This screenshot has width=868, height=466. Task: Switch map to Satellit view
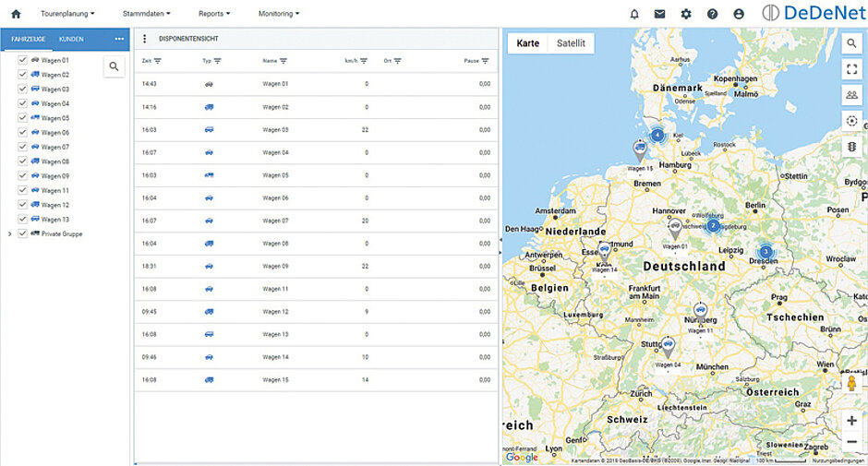[571, 43]
